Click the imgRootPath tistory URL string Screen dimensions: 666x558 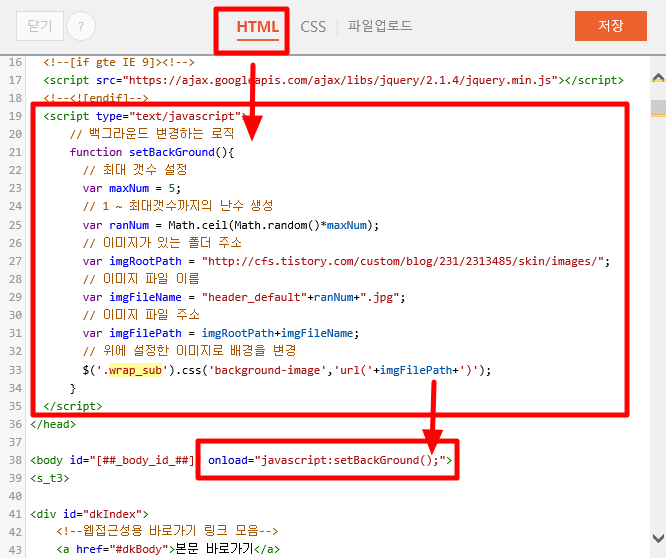click(x=403, y=261)
